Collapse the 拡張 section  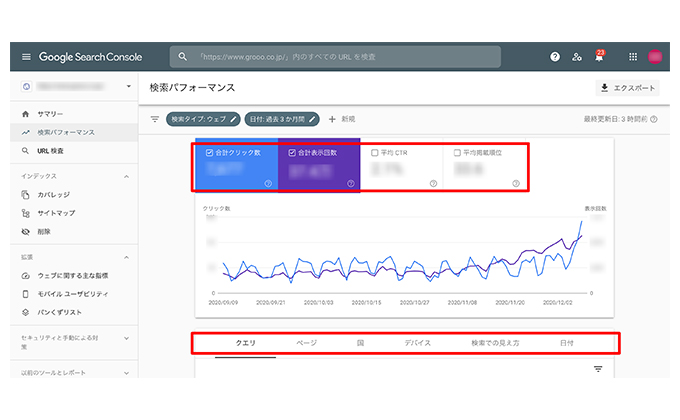point(126,257)
